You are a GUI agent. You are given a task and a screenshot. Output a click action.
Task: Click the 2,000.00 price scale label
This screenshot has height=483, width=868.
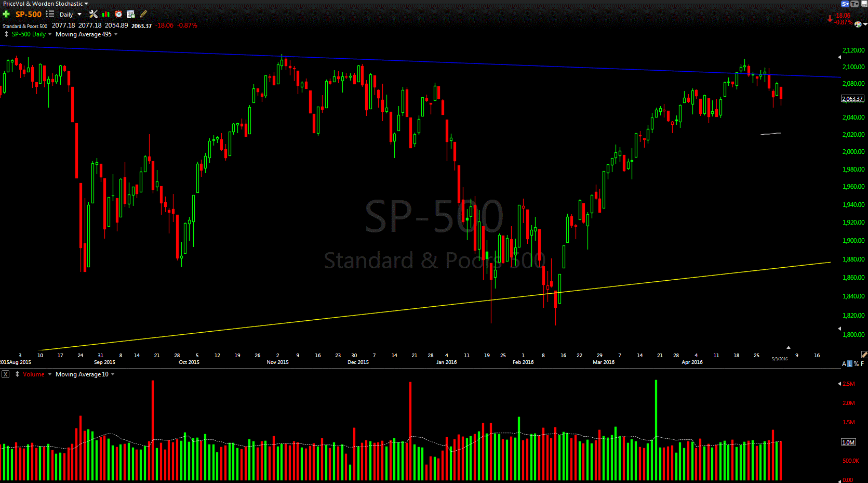click(853, 152)
